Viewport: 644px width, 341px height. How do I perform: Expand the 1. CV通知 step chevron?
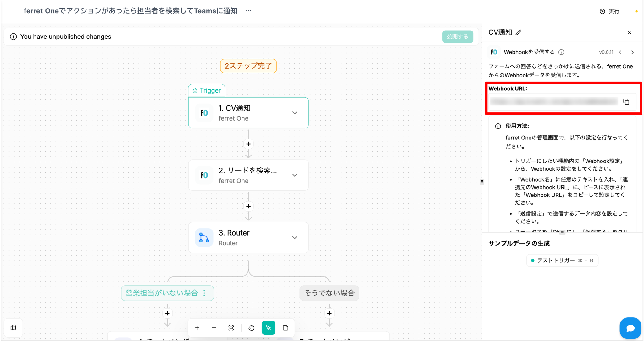(295, 113)
